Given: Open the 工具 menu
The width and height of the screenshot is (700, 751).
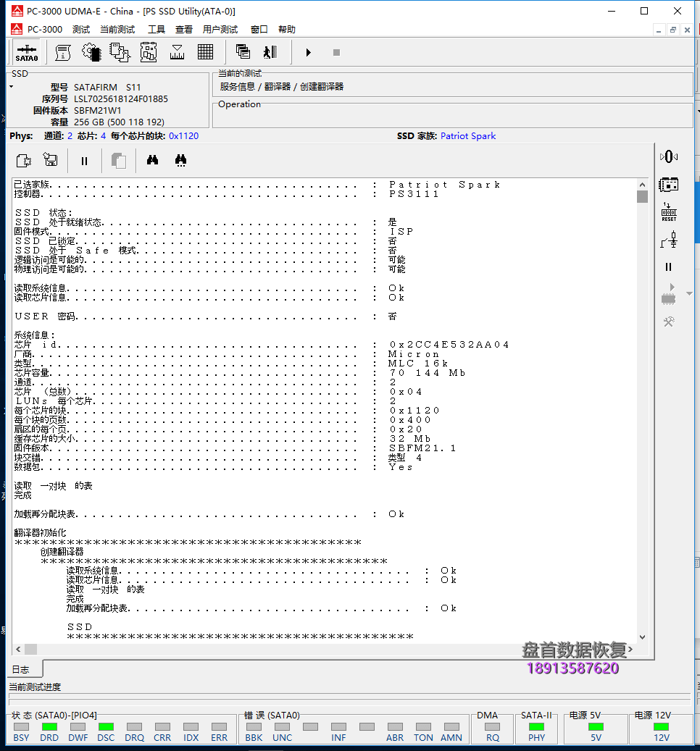Looking at the screenshot, I should [157, 29].
